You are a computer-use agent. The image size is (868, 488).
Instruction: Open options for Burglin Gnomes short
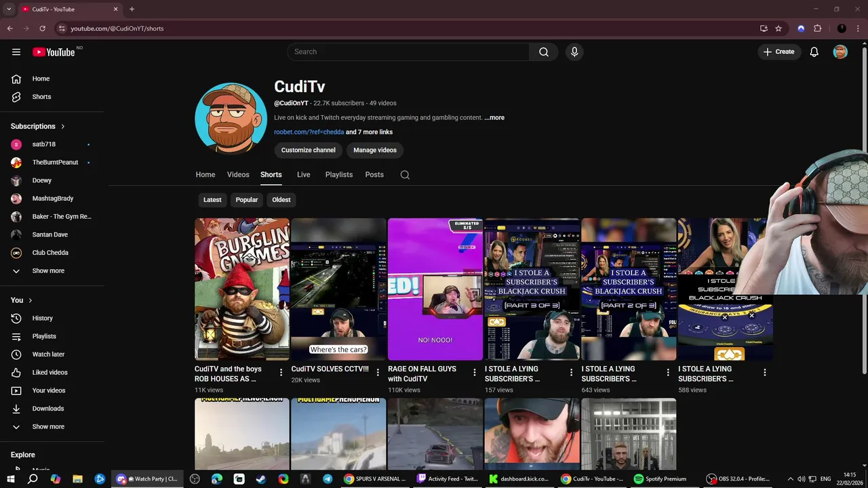[281, 372]
